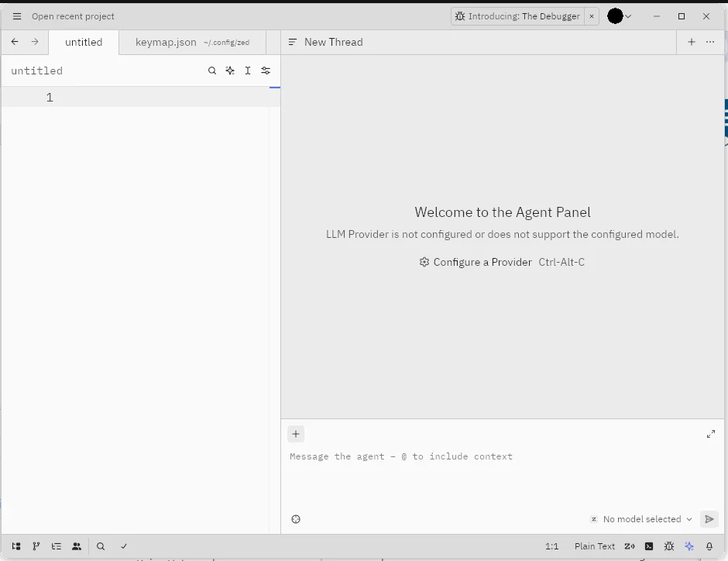Open the Introducing: The Debugger announcement
Screen dimensions: 728x561
point(517,16)
